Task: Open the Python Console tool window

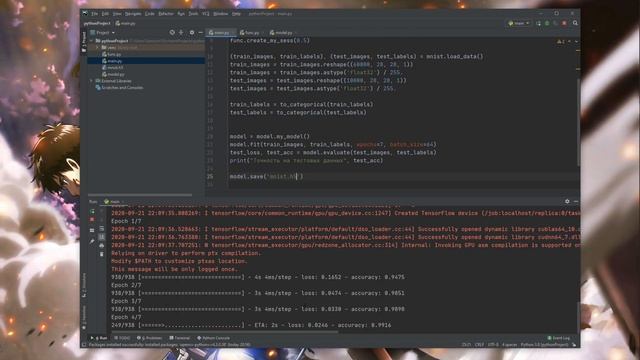Action: (x=213, y=338)
